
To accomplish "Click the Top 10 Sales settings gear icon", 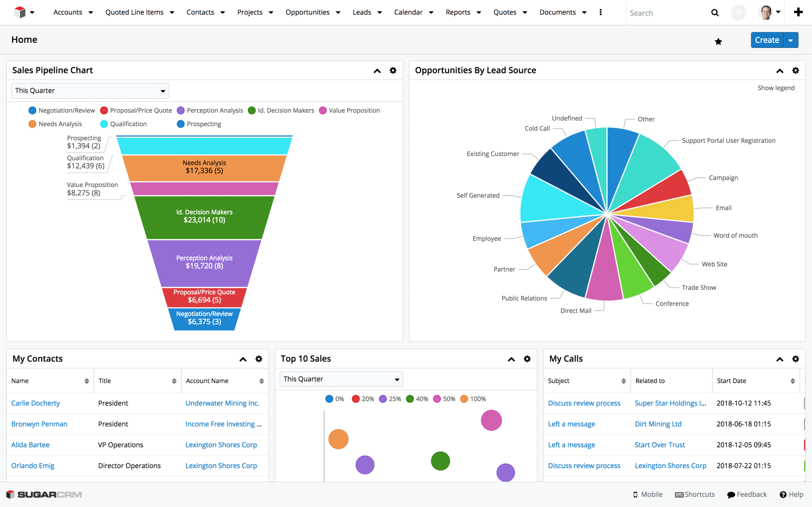I will click(527, 358).
